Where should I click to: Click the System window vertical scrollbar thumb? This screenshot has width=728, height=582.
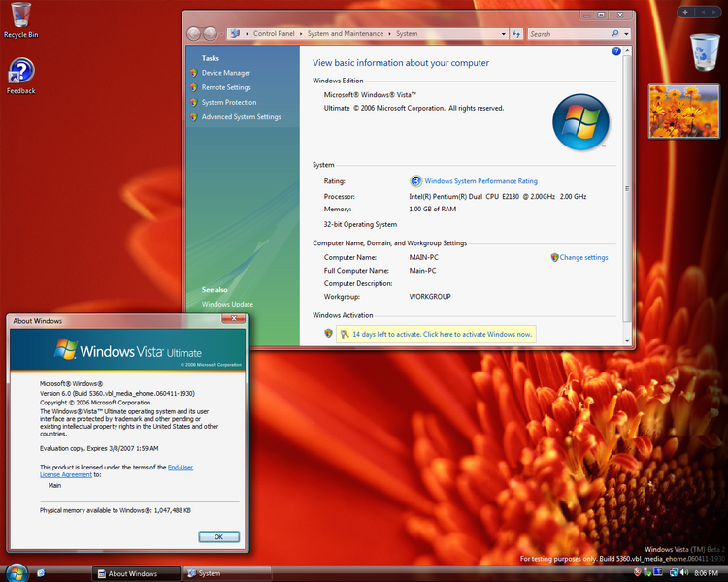point(627,189)
